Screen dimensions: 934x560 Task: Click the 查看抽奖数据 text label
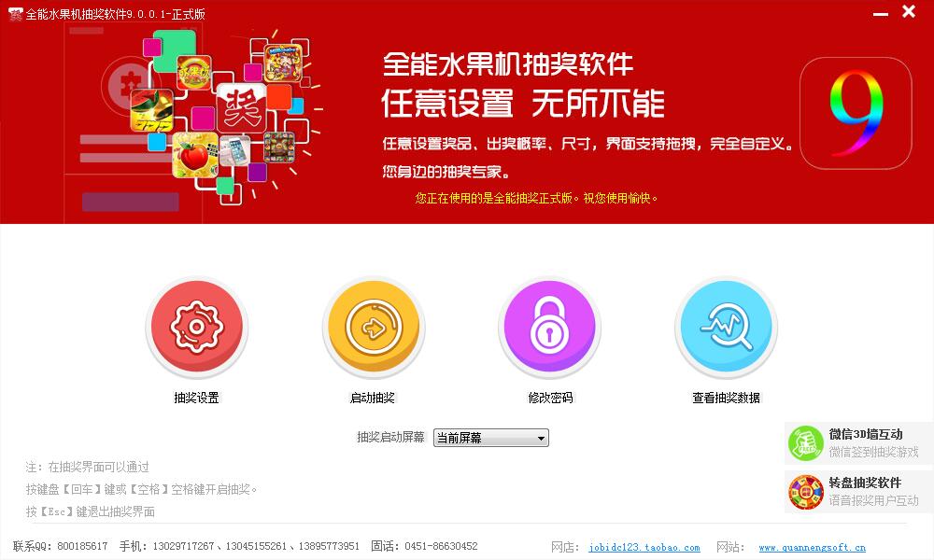[x=726, y=399]
